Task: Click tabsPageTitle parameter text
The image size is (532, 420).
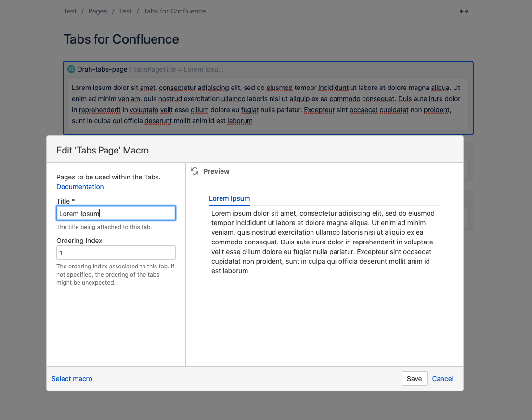Action: click(179, 69)
